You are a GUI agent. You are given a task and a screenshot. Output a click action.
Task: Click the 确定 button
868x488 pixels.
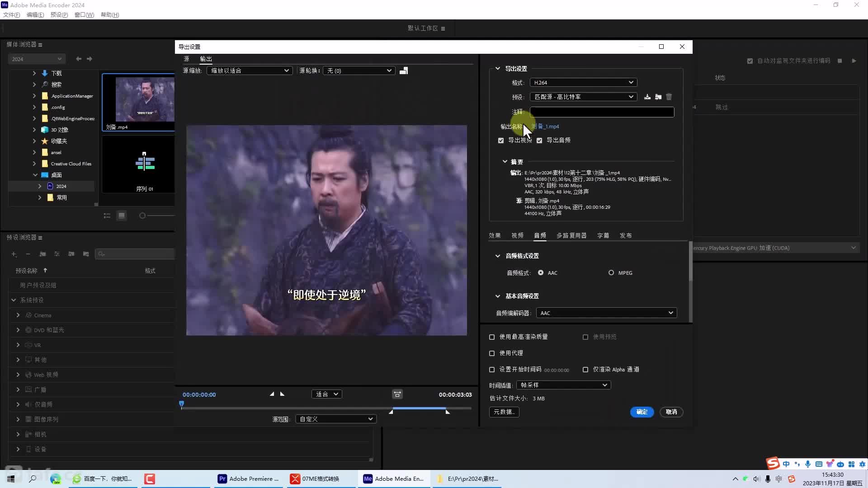point(642,412)
